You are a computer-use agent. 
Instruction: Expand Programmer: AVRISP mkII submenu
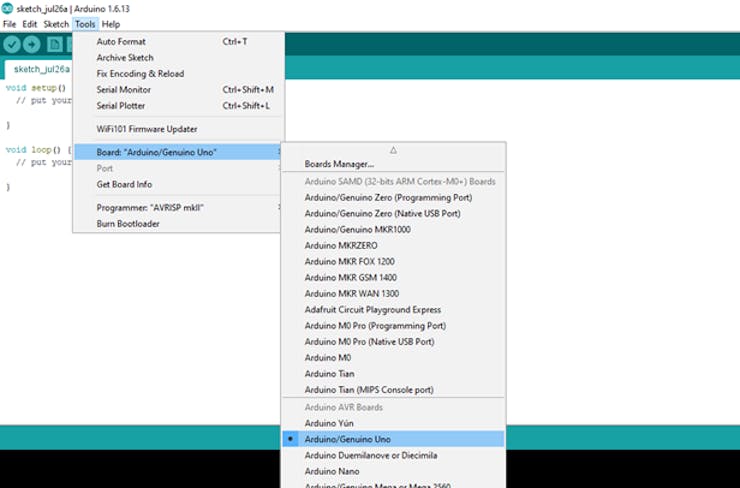click(x=178, y=208)
